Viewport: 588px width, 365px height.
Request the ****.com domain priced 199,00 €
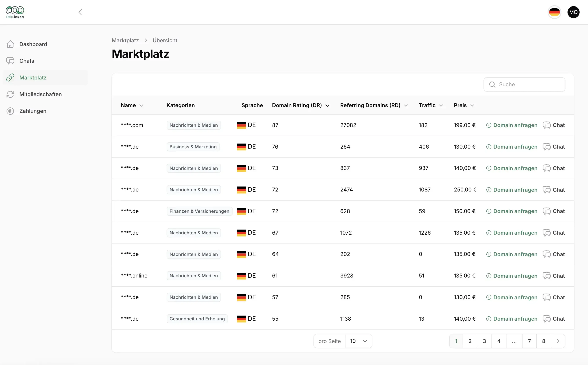click(x=512, y=125)
